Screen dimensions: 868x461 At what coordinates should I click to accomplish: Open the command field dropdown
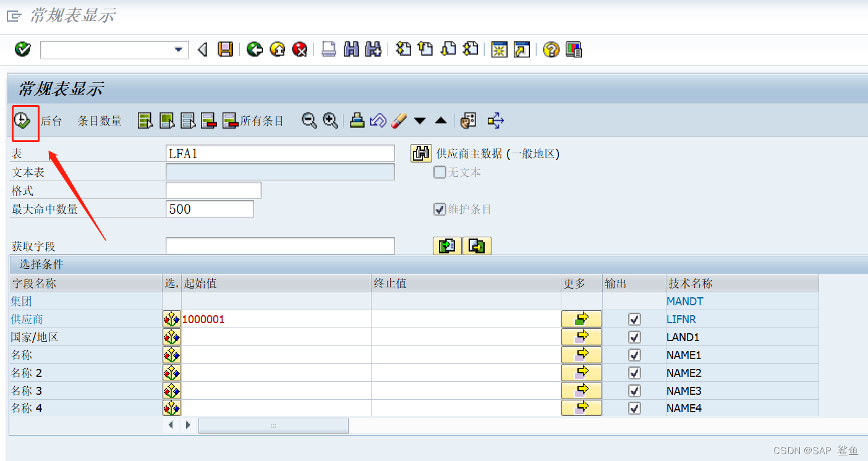[x=179, y=49]
